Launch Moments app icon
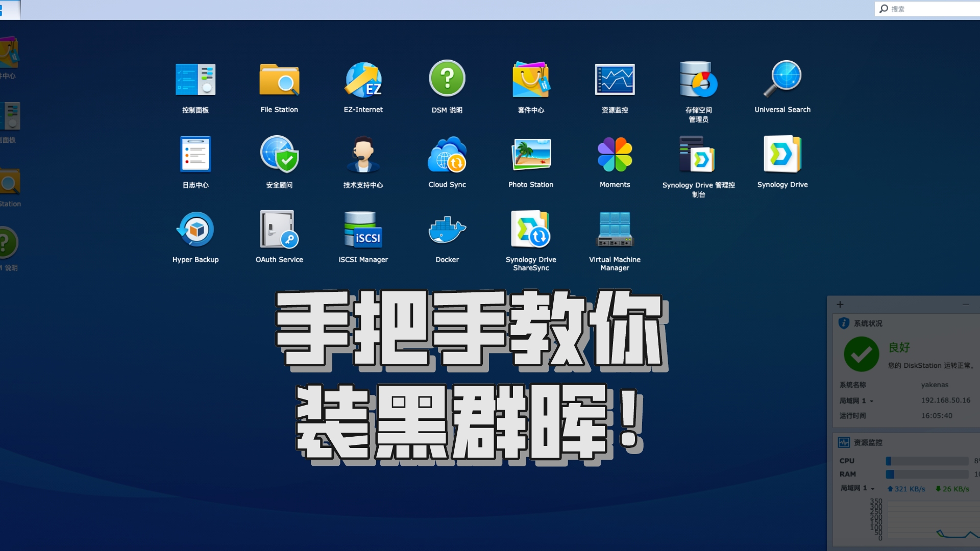Image resolution: width=980 pixels, height=551 pixels. click(x=615, y=155)
